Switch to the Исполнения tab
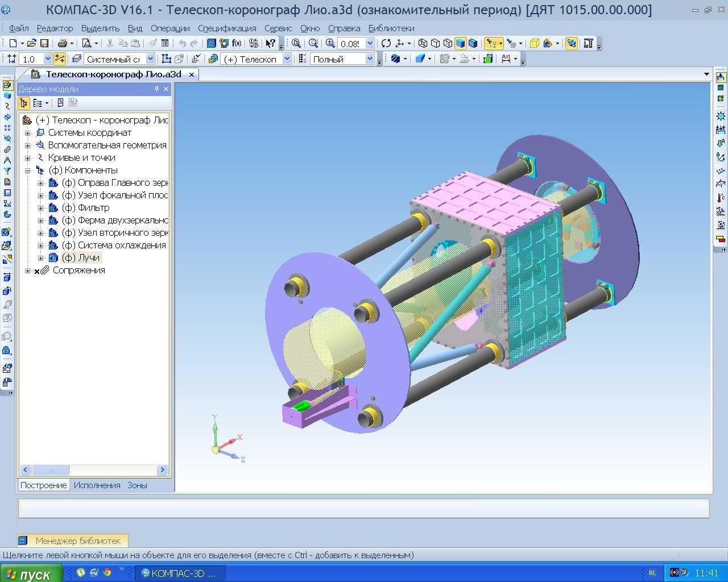 (97, 485)
